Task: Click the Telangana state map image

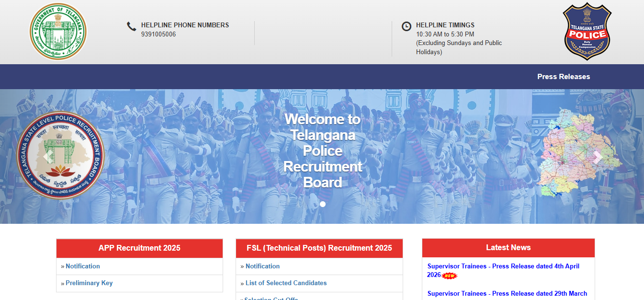Action: [x=577, y=153]
